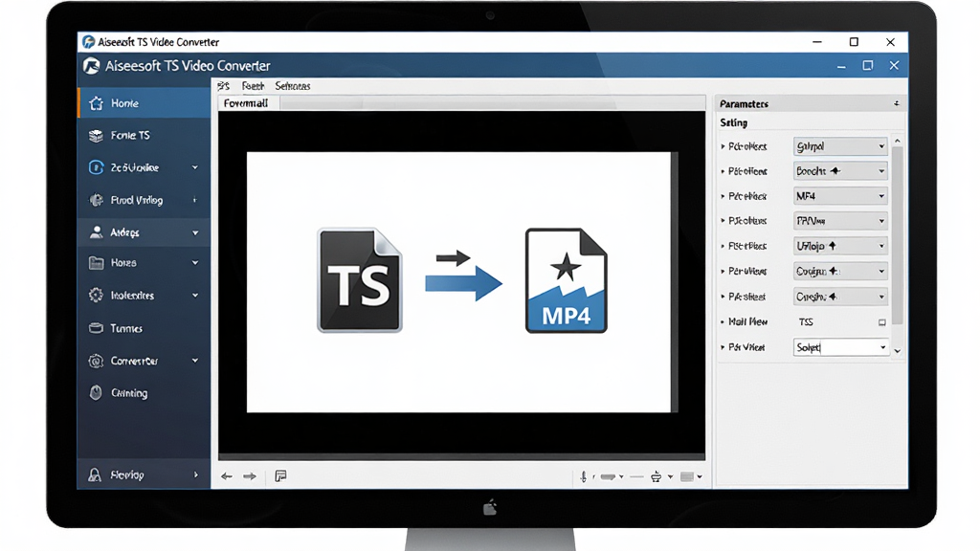Viewport: 980px width, 551px height.
Task: Click the disk icon in the Tumies row
Action: 96,328
